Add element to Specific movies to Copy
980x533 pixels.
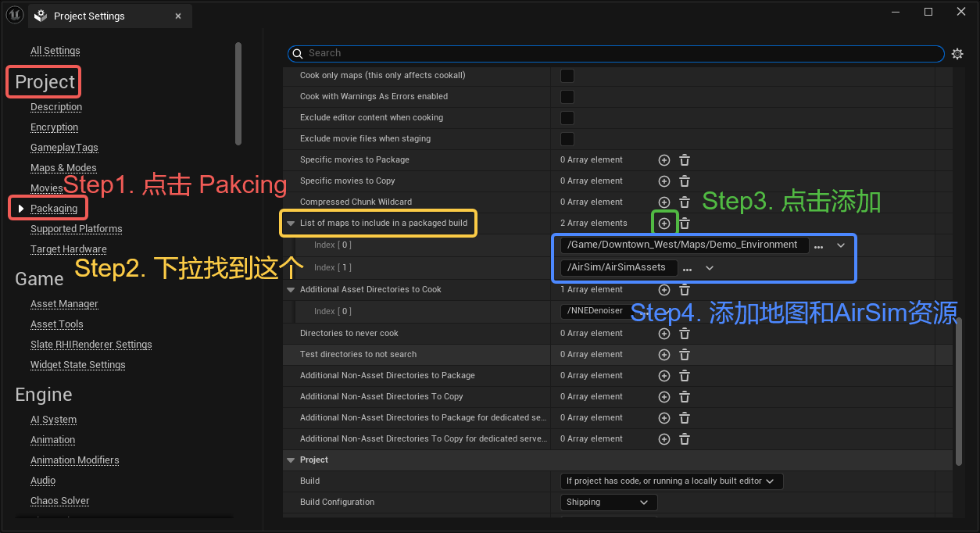coord(664,181)
